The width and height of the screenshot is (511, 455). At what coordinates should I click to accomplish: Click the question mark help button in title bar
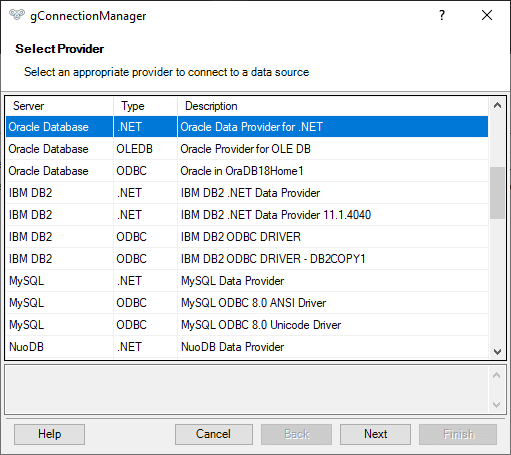click(x=442, y=15)
